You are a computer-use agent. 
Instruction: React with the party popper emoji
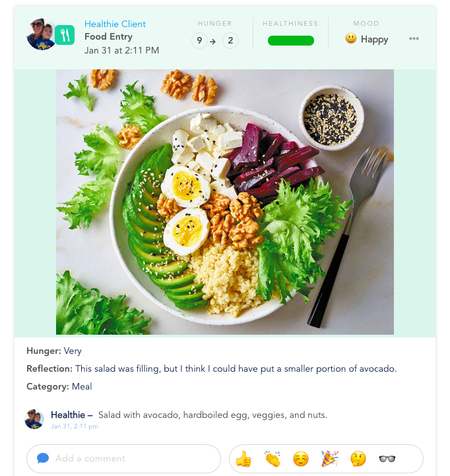(x=329, y=458)
